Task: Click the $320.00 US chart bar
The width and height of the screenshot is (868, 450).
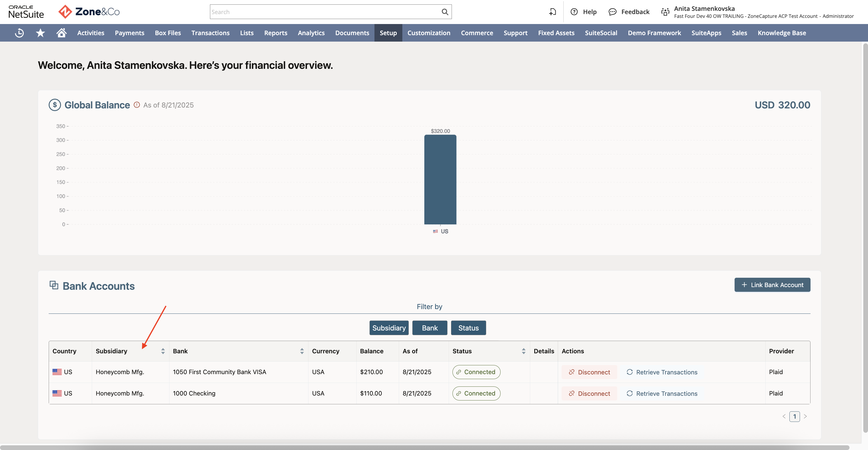Action: (x=440, y=179)
